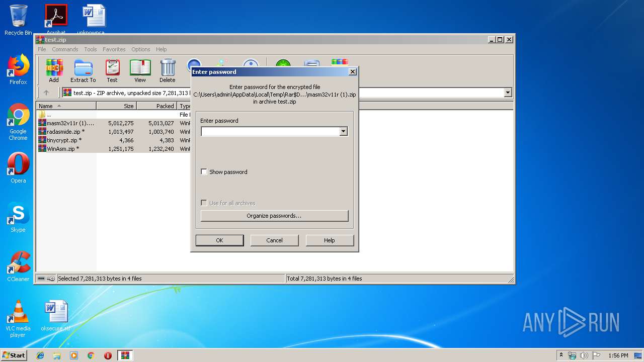Open Recycle Bin desktop icon

coord(18,20)
